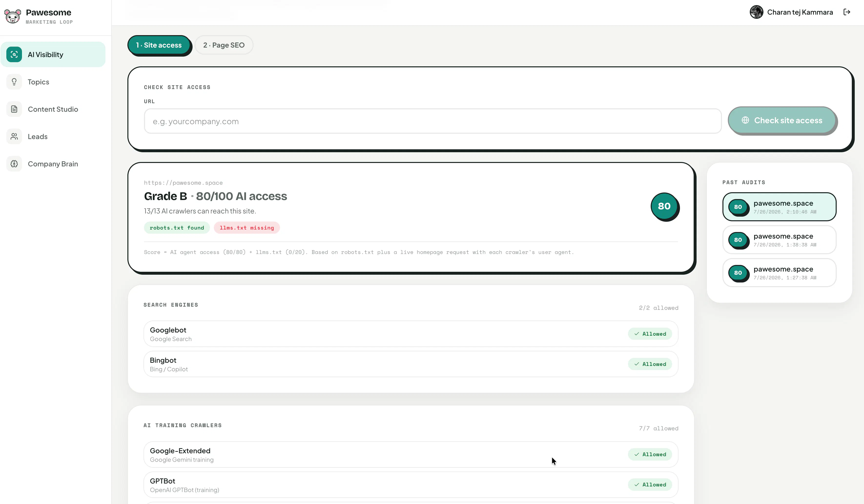This screenshot has width=864, height=504.
Task: Click the Check site access button
Action: [782, 120]
